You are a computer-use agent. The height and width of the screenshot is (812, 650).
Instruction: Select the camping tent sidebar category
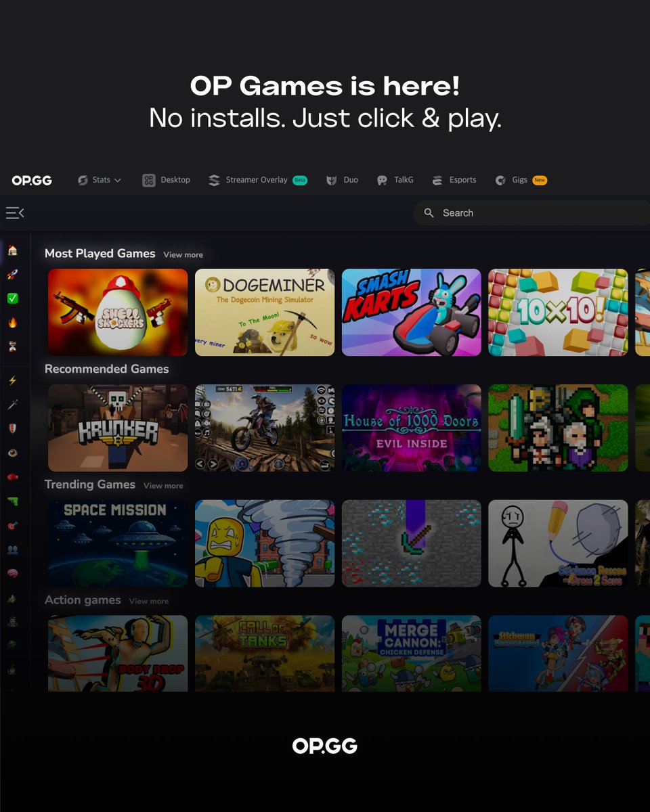coord(12,598)
